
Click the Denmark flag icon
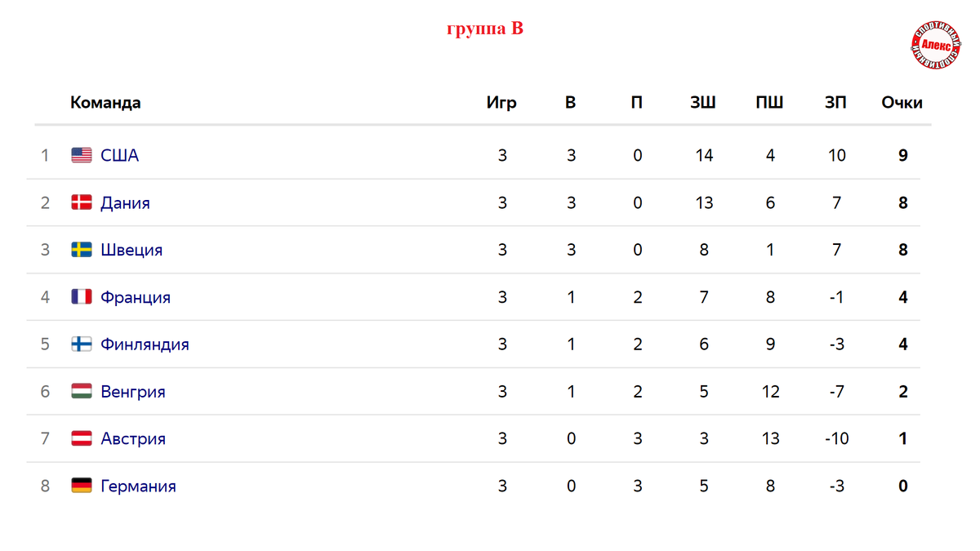tap(82, 202)
